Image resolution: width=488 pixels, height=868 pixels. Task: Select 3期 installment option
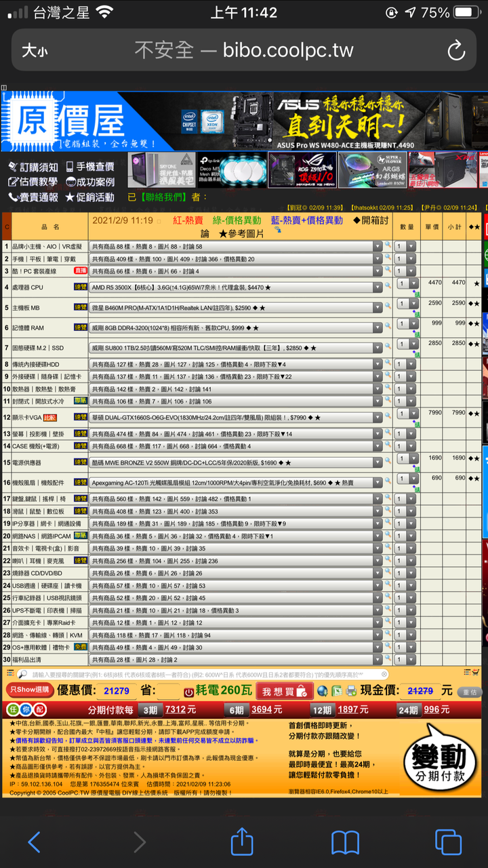click(149, 710)
